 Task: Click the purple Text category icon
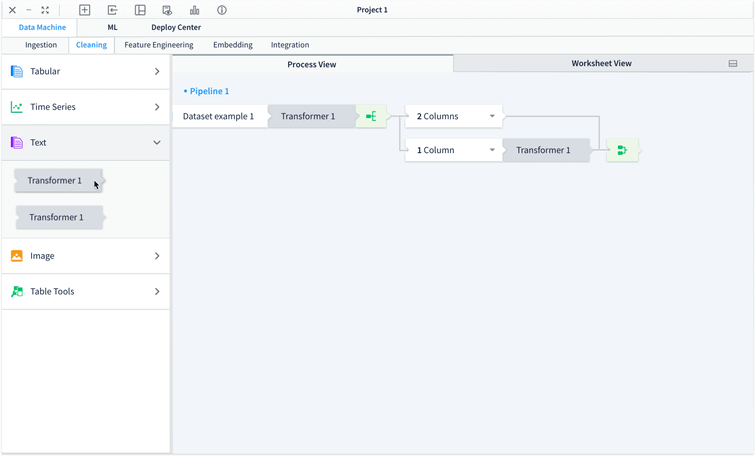(17, 143)
